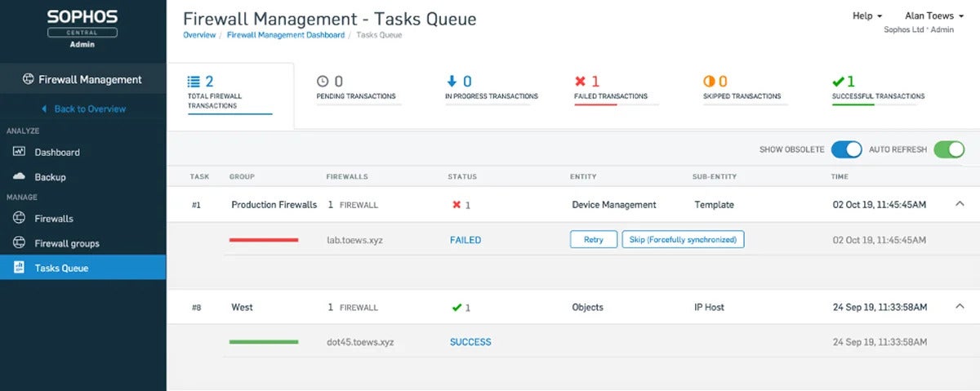The image size is (980, 391).
Task: Click the Firewalls globe icon
Action: click(x=19, y=219)
